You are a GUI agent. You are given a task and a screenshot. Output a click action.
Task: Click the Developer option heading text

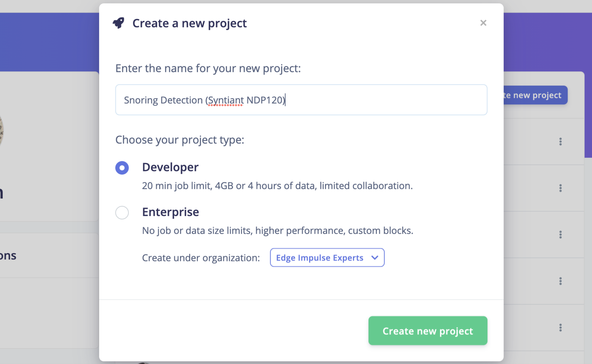pos(170,167)
